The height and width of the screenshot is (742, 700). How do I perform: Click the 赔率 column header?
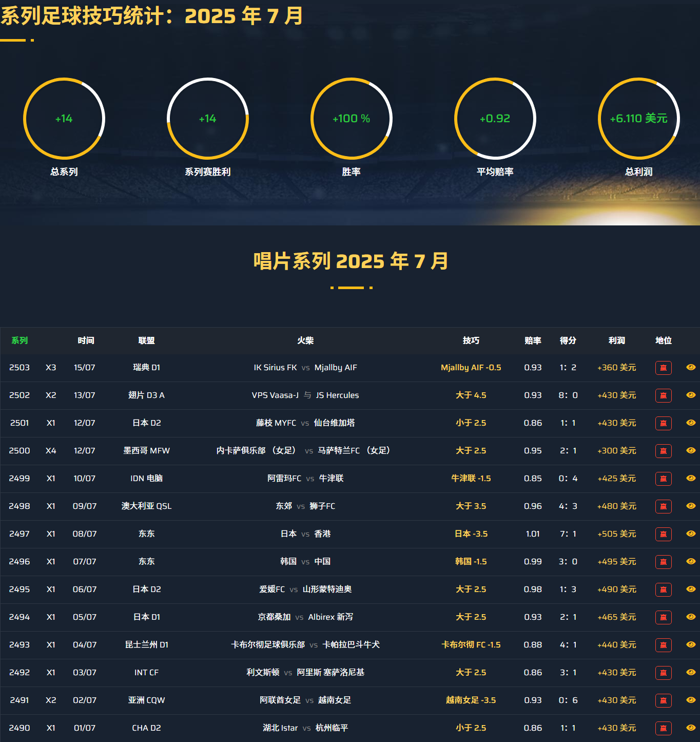click(533, 340)
